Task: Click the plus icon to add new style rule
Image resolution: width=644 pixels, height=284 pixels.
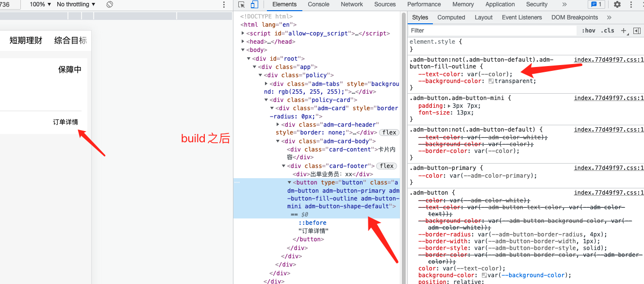Action: point(624,31)
